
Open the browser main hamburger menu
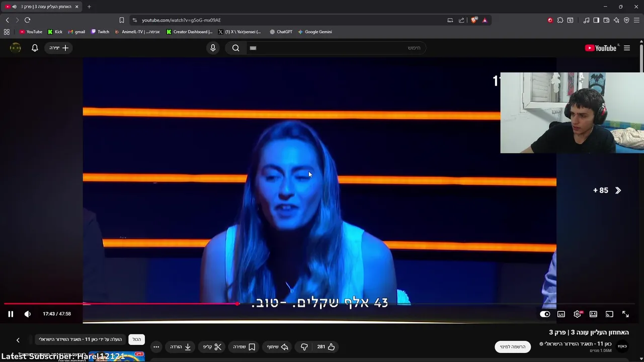point(637,20)
